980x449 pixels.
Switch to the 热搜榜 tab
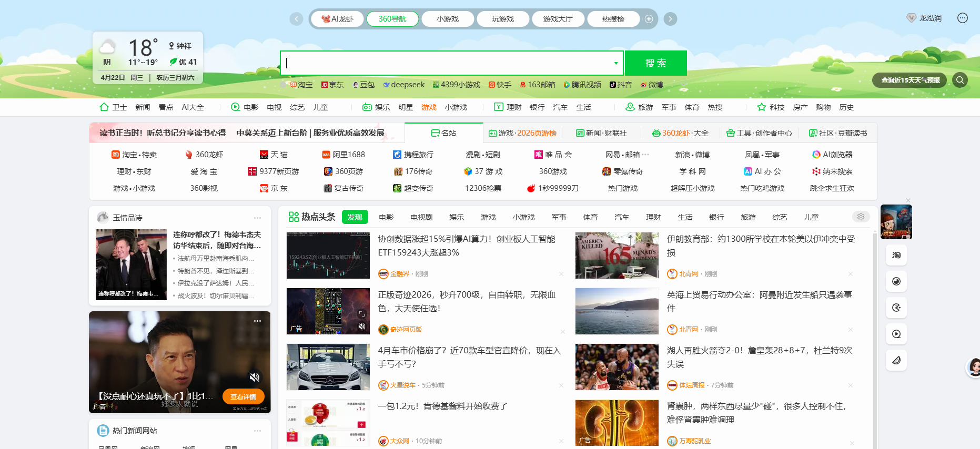click(613, 19)
